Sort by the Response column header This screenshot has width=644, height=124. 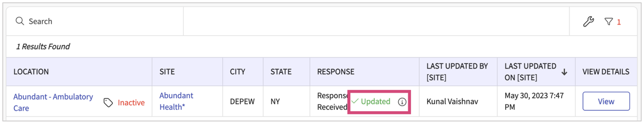[335, 72]
